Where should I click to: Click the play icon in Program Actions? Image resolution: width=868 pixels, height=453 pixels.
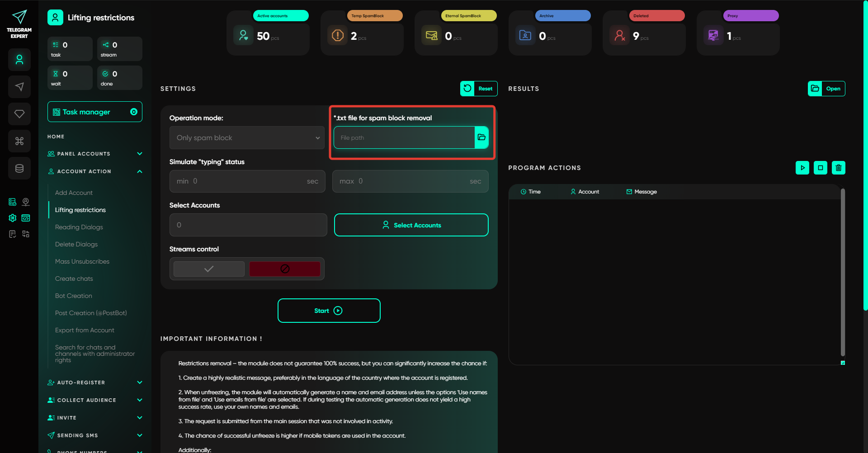coord(802,168)
